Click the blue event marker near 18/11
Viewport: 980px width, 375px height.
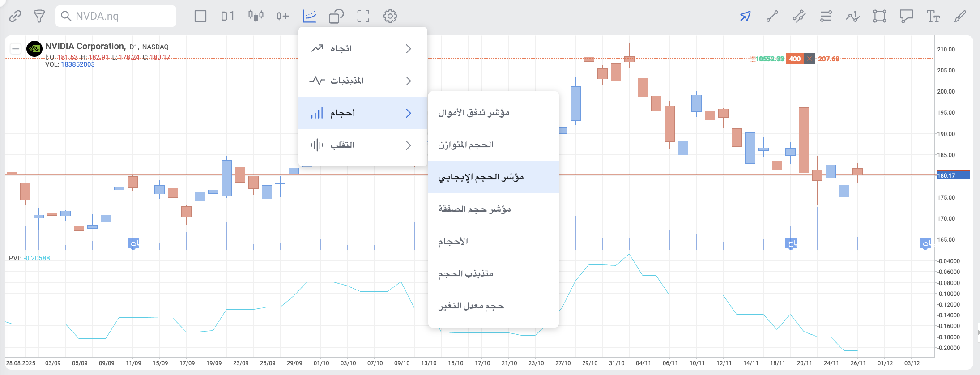click(791, 243)
